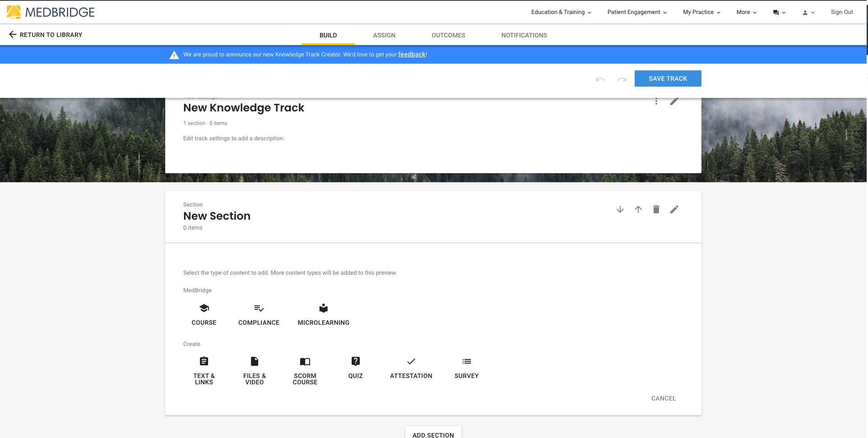Move New Section up with the arrow
The height and width of the screenshot is (438, 868).
[638, 209]
